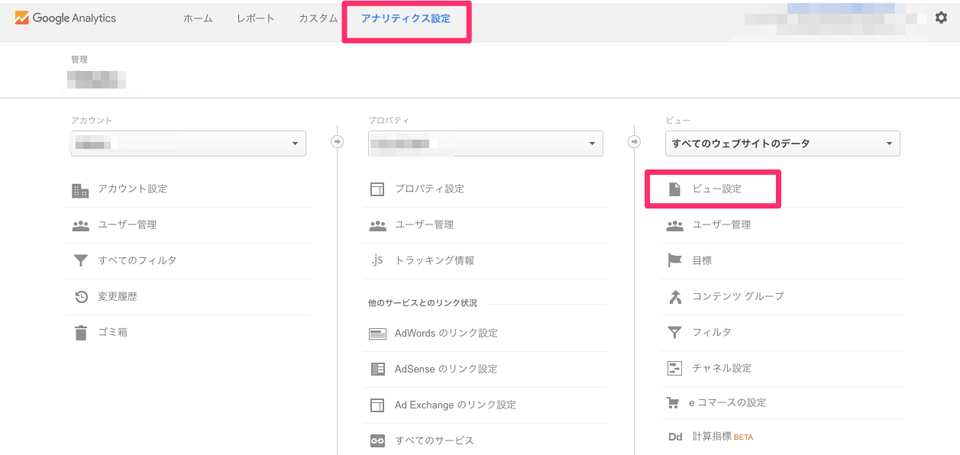Click the e-commerce shopping cart icon

click(674, 403)
